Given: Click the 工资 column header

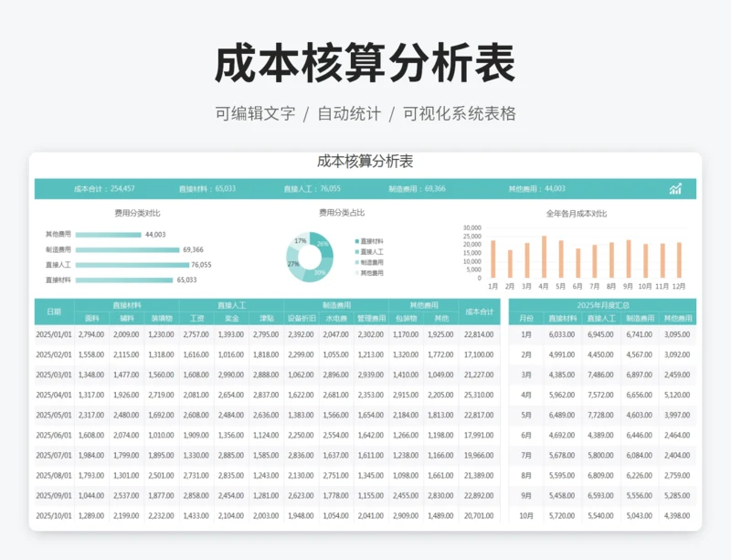Looking at the screenshot, I should coord(196,319).
